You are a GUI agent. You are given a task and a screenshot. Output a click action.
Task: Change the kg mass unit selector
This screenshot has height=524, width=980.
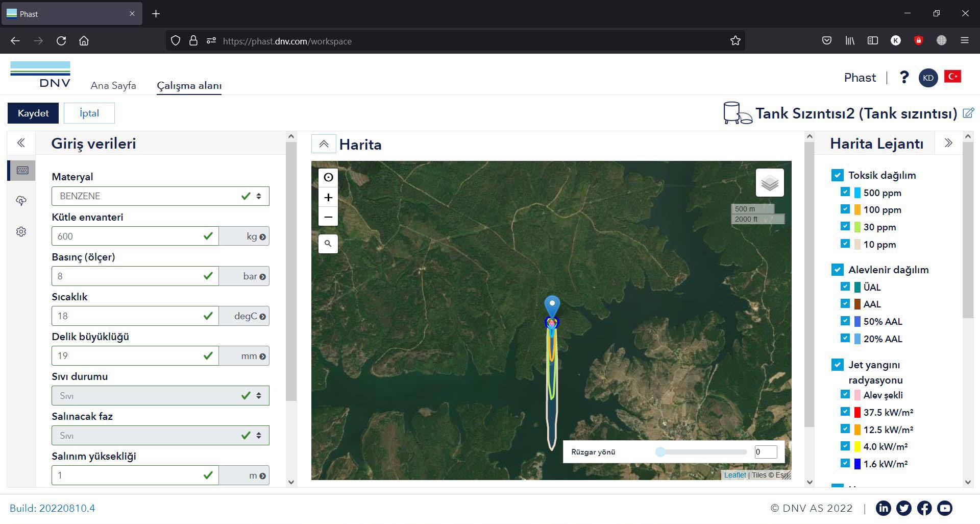click(x=244, y=236)
